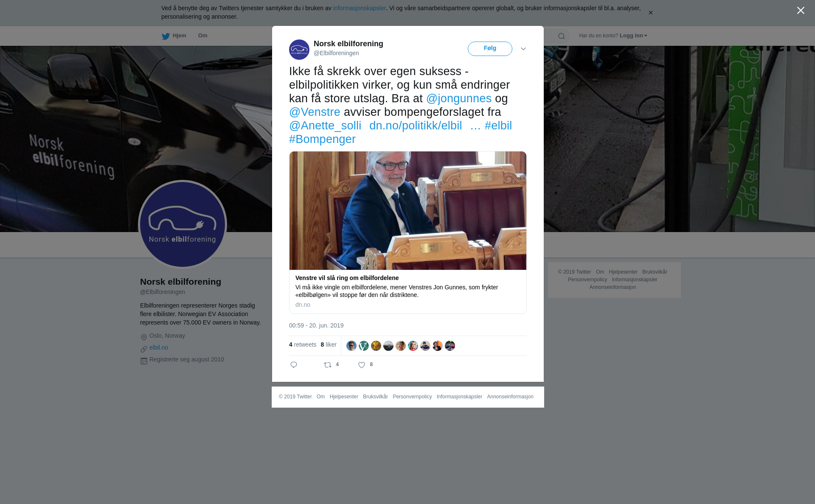
Task: Click the search magnifier icon
Action: point(562,36)
